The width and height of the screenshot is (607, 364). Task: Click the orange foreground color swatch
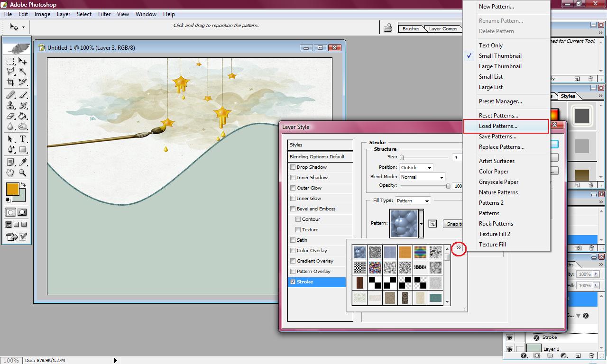click(x=12, y=189)
